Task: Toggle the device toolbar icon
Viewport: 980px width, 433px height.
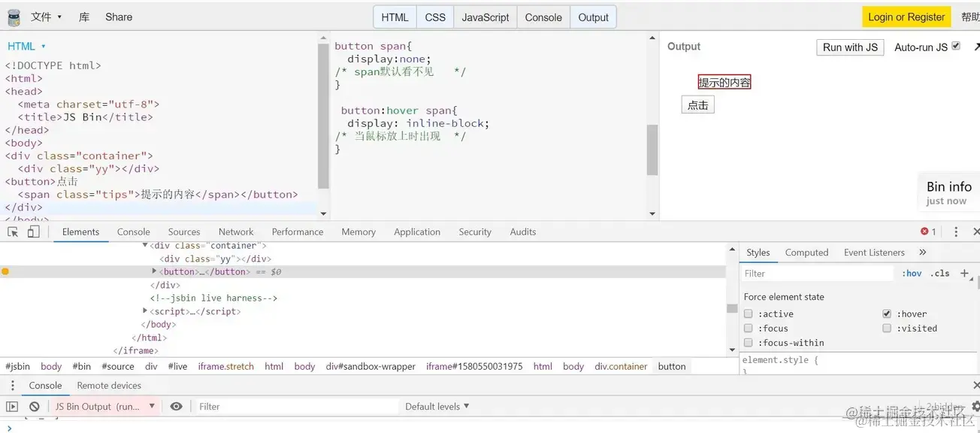Action: pyautogui.click(x=33, y=232)
